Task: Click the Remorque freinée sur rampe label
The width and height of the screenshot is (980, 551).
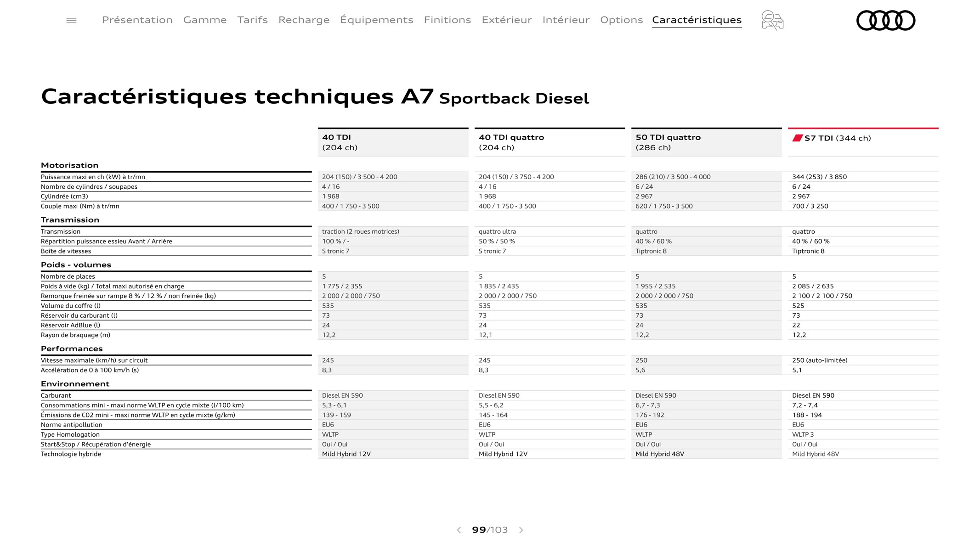Action: pos(128,296)
